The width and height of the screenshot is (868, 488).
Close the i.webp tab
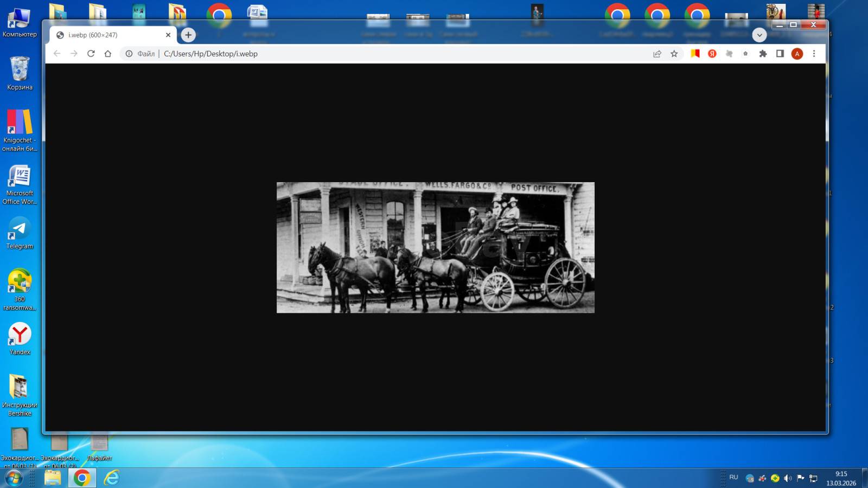[168, 35]
